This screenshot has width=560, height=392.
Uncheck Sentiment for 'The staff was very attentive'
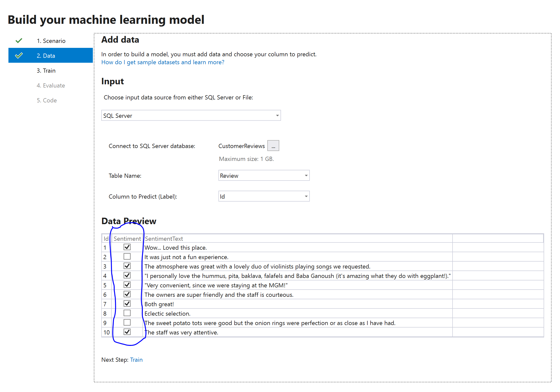pos(127,332)
